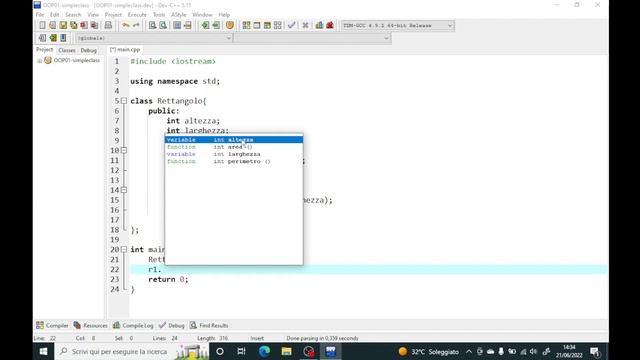Open the Find tool
The image size is (640, 360).
[152, 25]
